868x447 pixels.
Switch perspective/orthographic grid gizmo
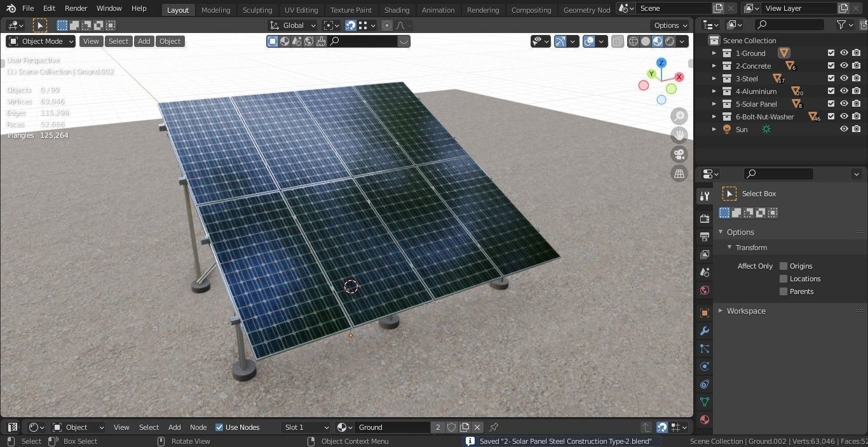(679, 173)
